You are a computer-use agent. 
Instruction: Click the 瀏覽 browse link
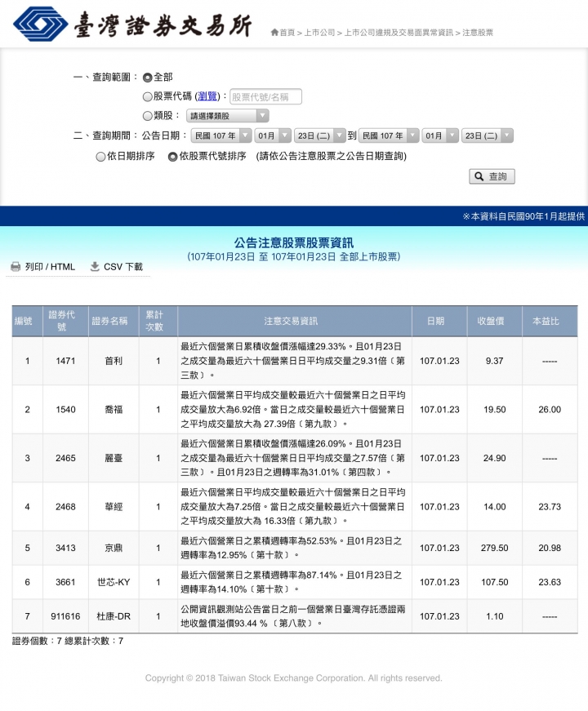(x=207, y=96)
